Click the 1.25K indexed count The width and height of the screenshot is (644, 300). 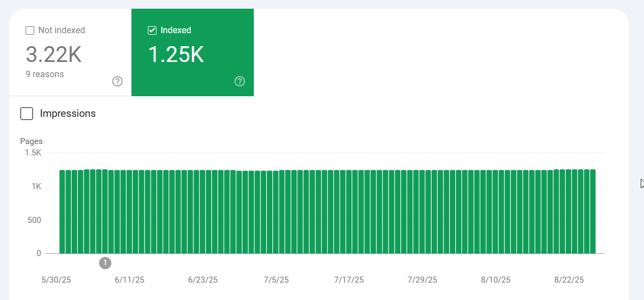coord(176,55)
